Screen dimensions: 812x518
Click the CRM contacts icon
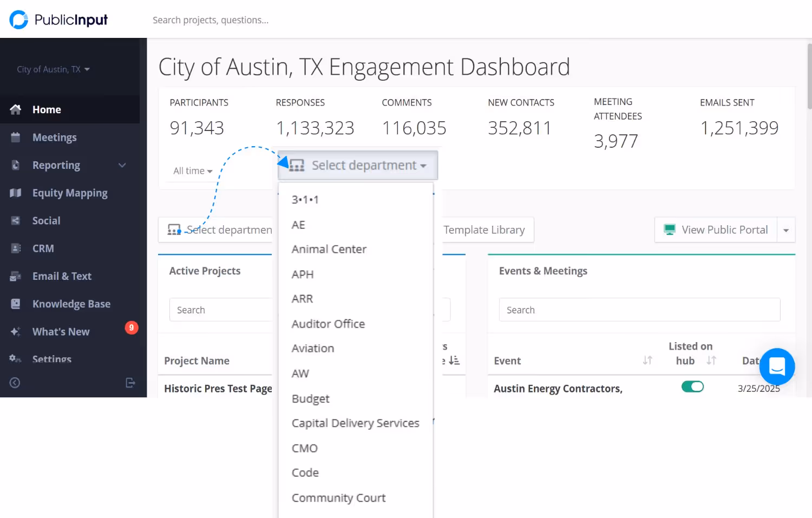tap(16, 248)
